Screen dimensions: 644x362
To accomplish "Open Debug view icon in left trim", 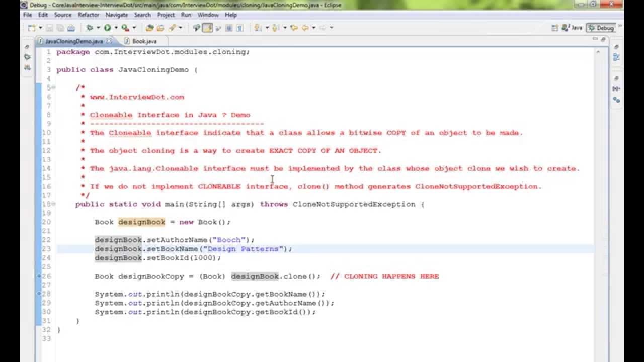I will [28, 57].
